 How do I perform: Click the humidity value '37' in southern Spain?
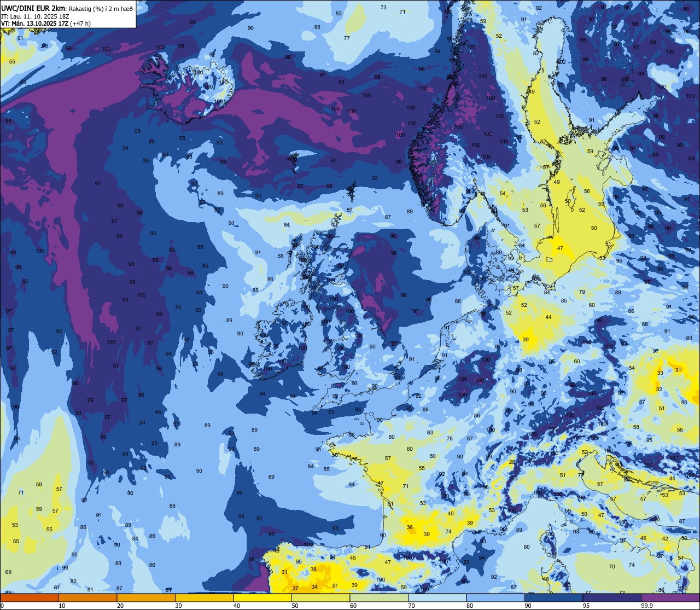[x=335, y=586]
